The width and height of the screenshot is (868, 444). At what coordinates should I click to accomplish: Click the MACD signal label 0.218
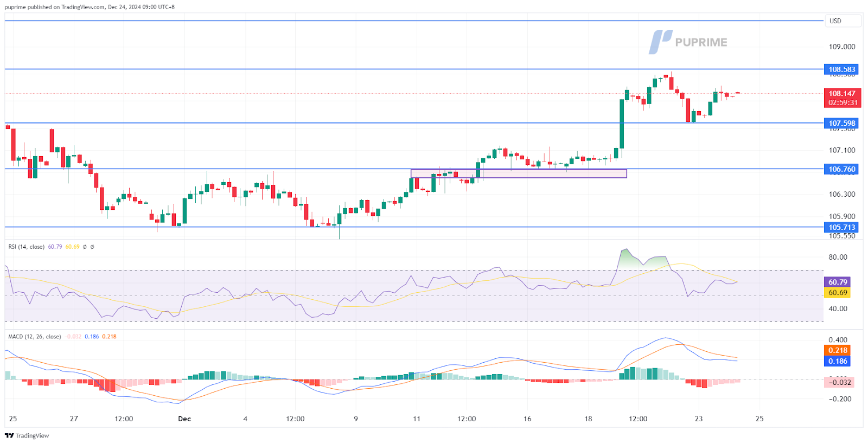tap(838, 350)
